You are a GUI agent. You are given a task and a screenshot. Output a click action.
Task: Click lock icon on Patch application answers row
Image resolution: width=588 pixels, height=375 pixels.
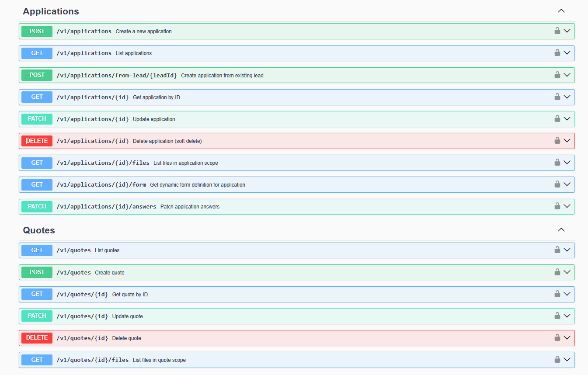pos(557,206)
